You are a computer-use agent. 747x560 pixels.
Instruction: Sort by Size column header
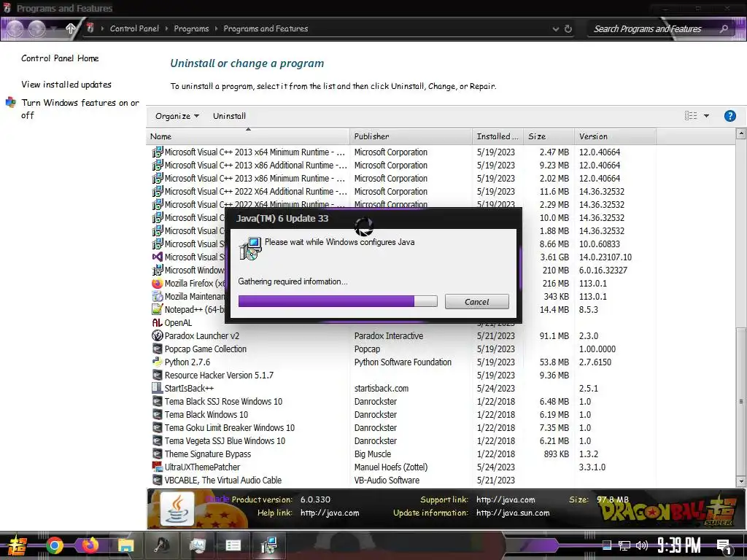click(x=549, y=136)
